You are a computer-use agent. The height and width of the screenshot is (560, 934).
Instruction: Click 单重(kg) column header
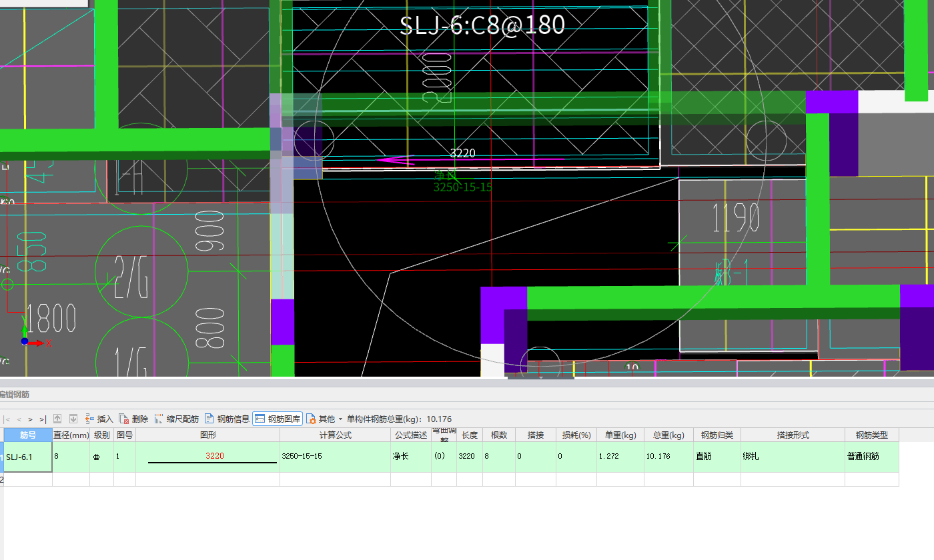pos(620,435)
